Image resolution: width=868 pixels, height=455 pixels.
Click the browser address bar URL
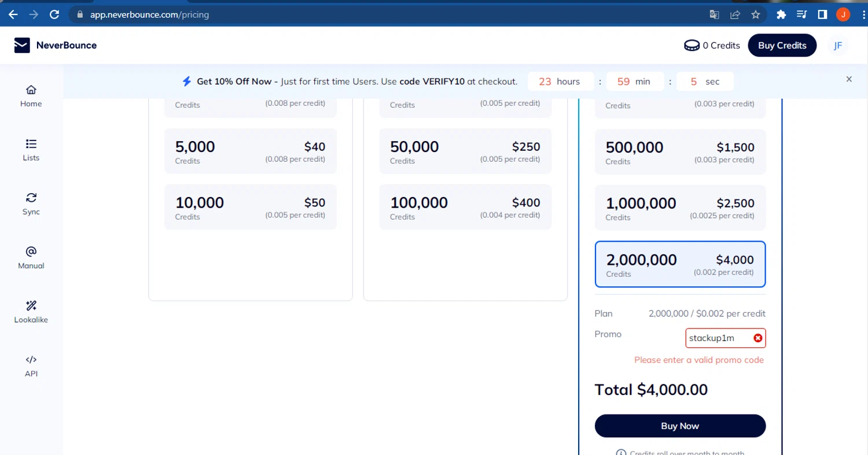click(149, 14)
